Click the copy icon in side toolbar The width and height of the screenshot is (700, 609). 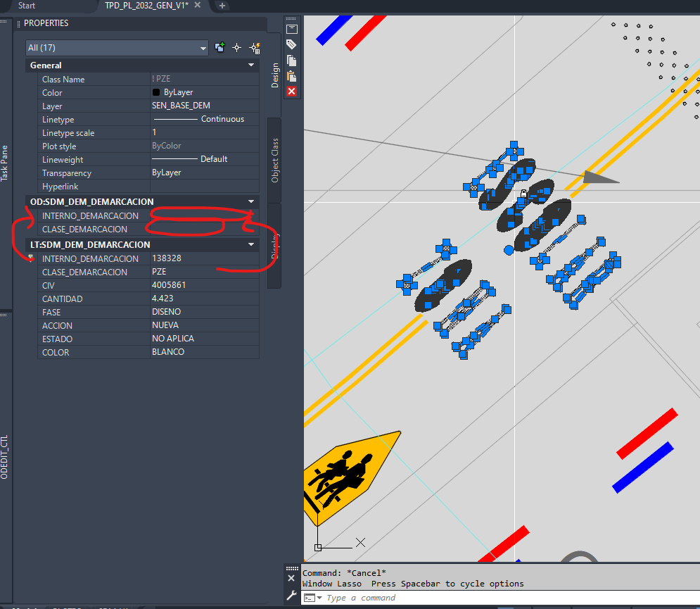point(291,61)
